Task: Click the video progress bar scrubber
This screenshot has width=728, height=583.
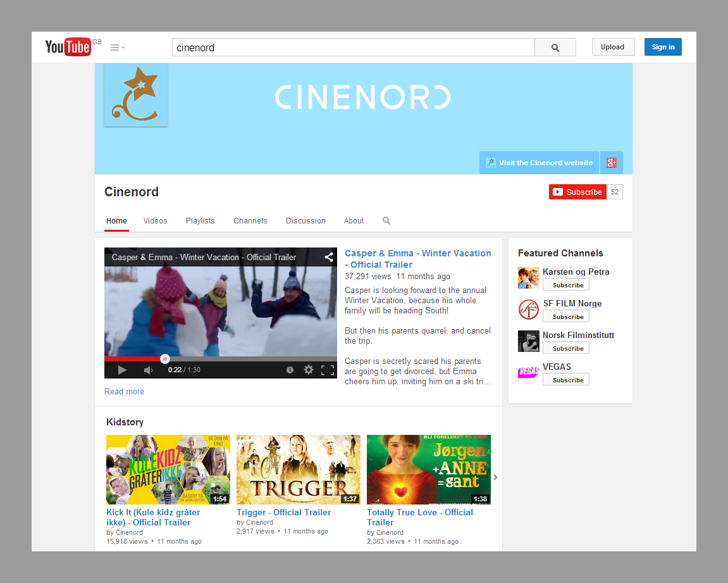Action: tap(165, 359)
